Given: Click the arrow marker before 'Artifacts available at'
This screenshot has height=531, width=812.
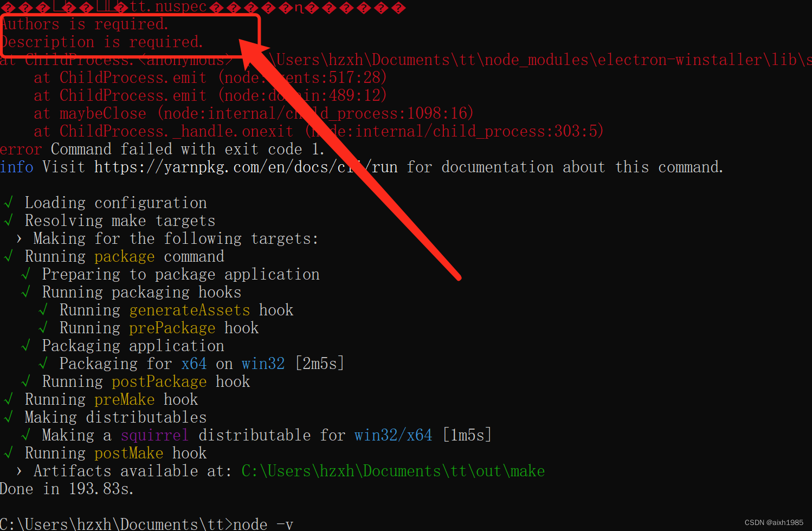Looking at the screenshot, I should click(x=20, y=471).
